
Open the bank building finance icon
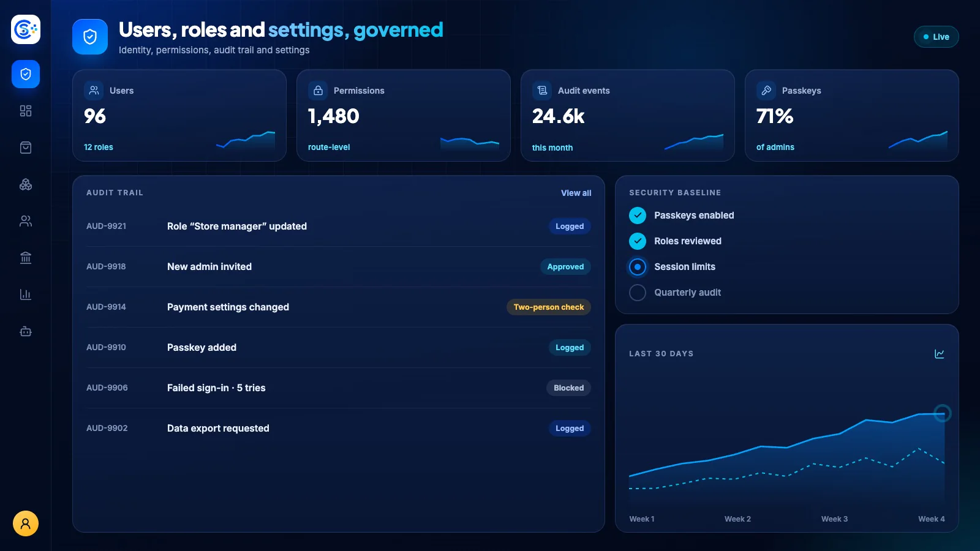26,258
